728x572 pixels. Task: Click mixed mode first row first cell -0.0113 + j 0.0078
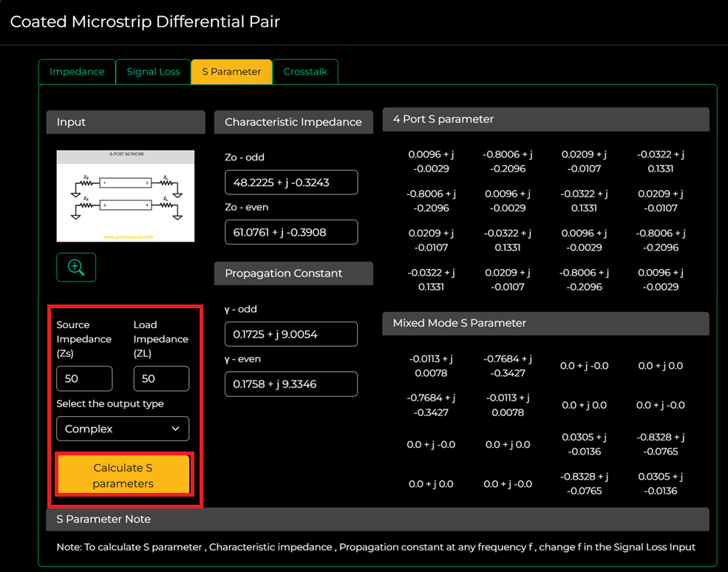click(432, 366)
